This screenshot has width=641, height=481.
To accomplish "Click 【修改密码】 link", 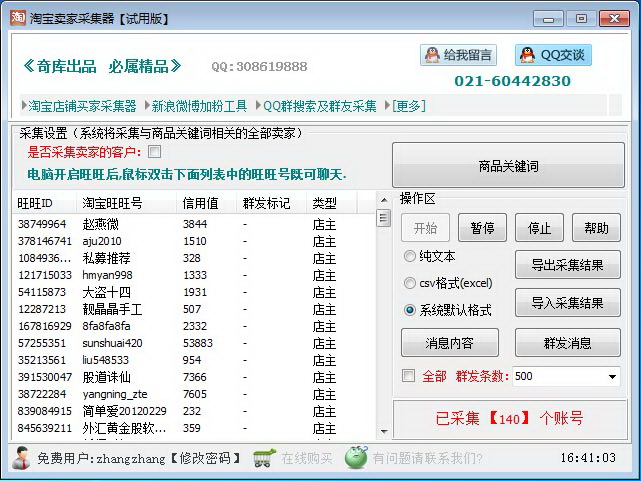I will pyautogui.click(x=205, y=458).
